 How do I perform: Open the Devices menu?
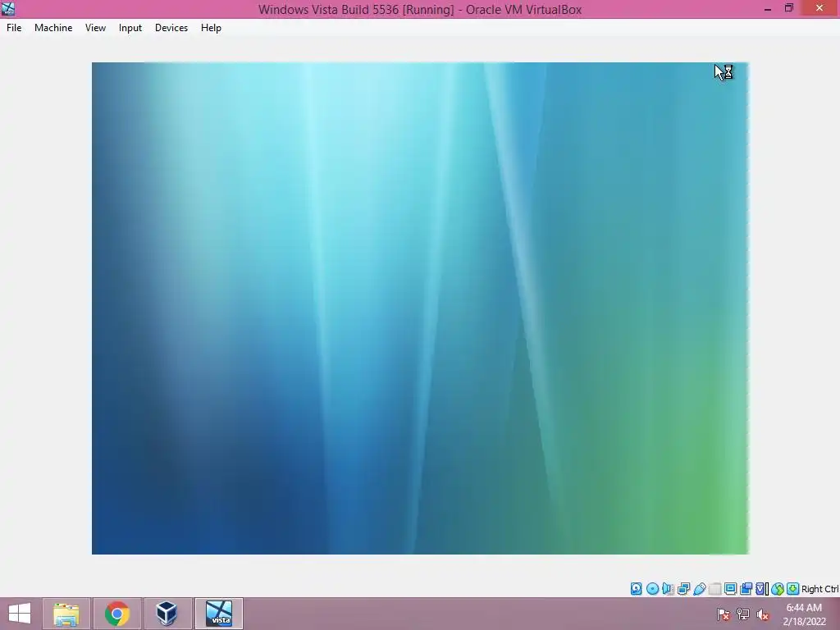coord(171,28)
